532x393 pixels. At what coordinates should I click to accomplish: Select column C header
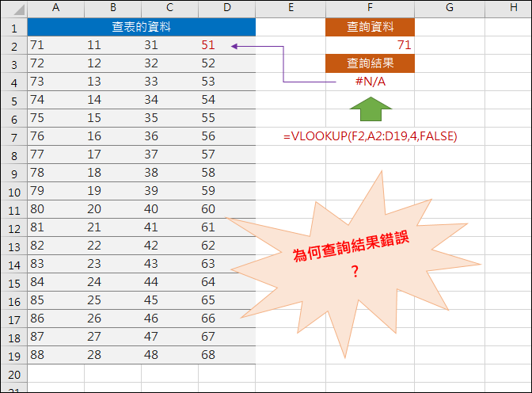click(x=170, y=8)
